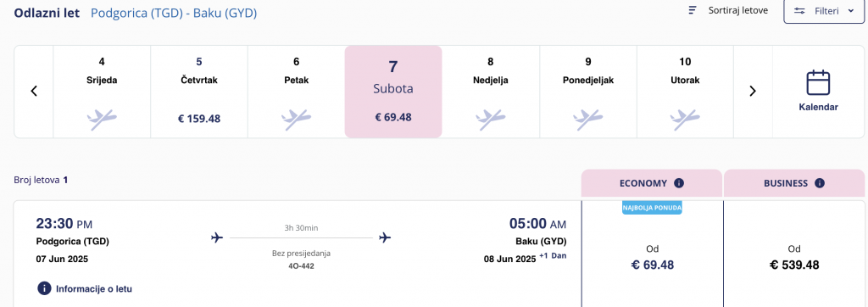This screenshot has height=307, width=868.
Task: Select the 10 Utorak date tab
Action: (685, 92)
